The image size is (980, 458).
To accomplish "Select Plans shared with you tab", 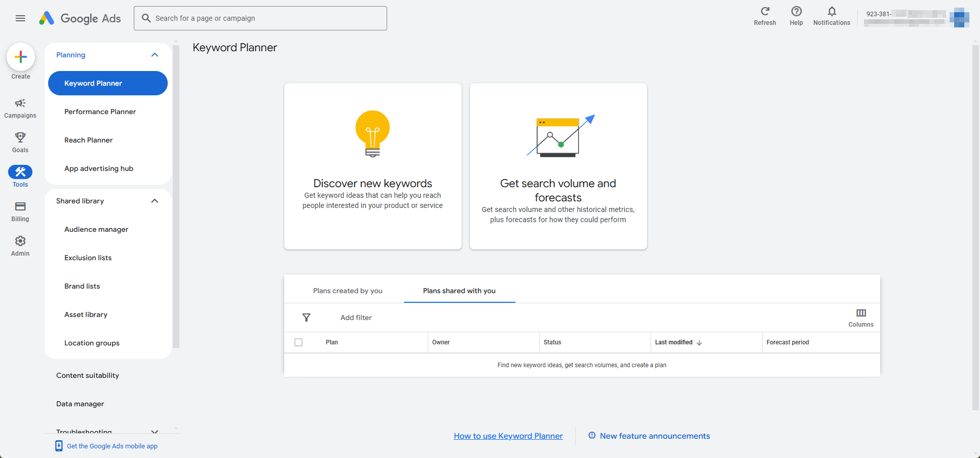I will pyautogui.click(x=460, y=291).
